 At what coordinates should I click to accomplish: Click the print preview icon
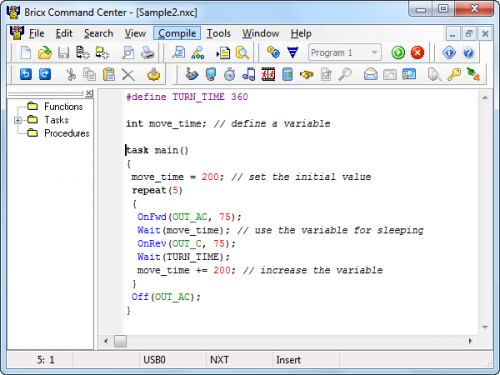(128, 53)
